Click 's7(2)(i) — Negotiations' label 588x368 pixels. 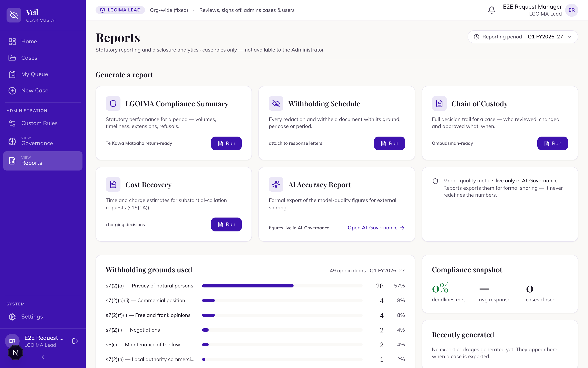[133, 330]
